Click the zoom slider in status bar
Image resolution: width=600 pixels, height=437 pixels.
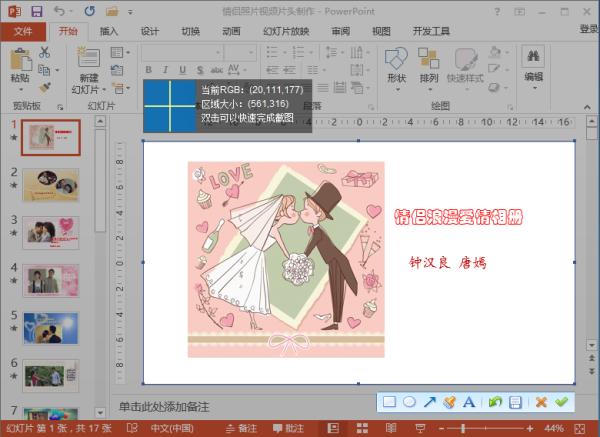click(510, 428)
